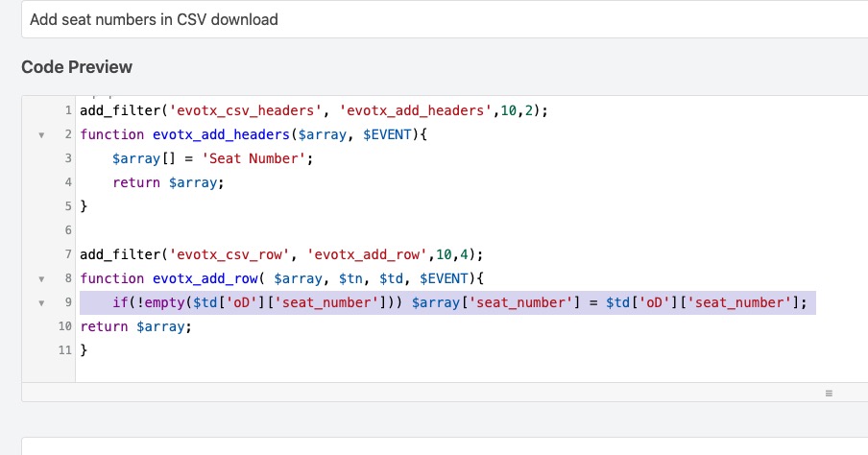
Task: Click line number 4 in the gutter
Action: (68, 182)
